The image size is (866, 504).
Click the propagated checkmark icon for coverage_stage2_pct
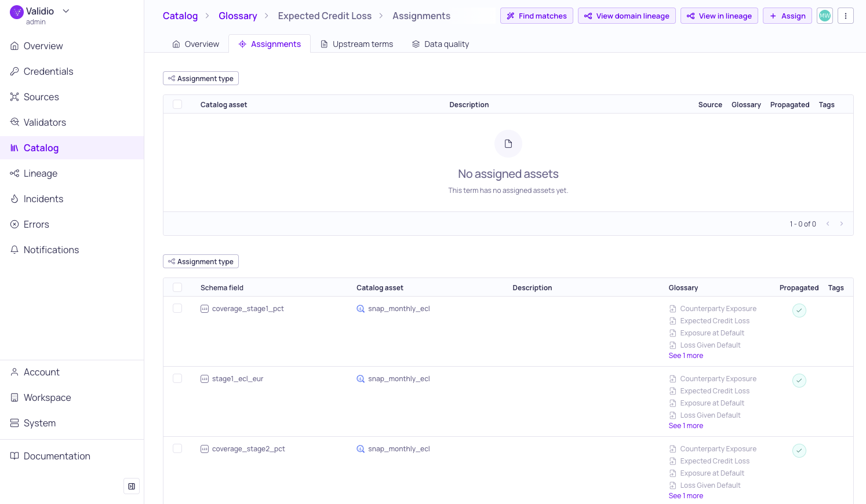pyautogui.click(x=799, y=451)
